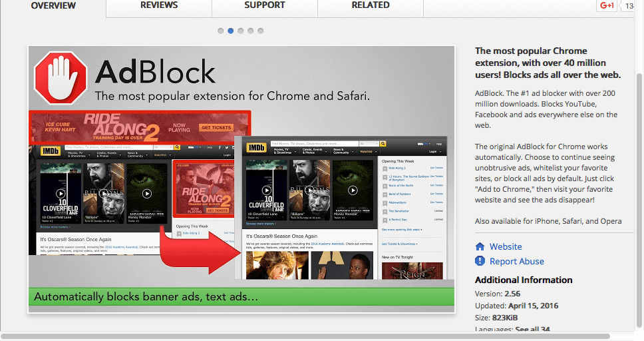Click the Additional Information heading

524,280
